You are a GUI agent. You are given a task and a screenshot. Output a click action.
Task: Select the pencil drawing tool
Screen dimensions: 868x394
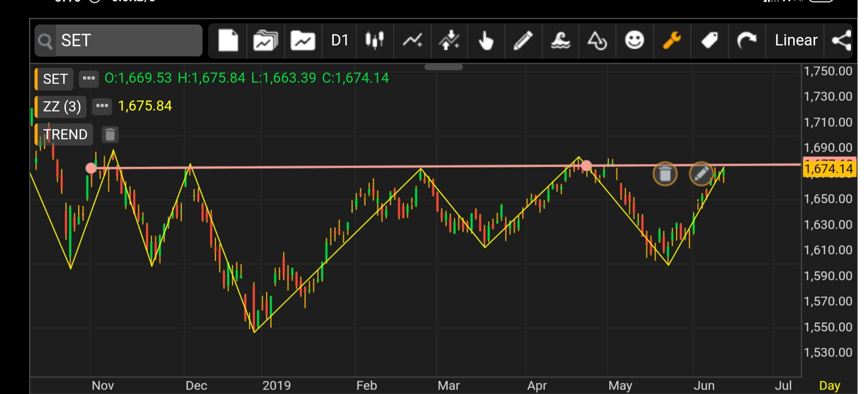[x=523, y=40]
